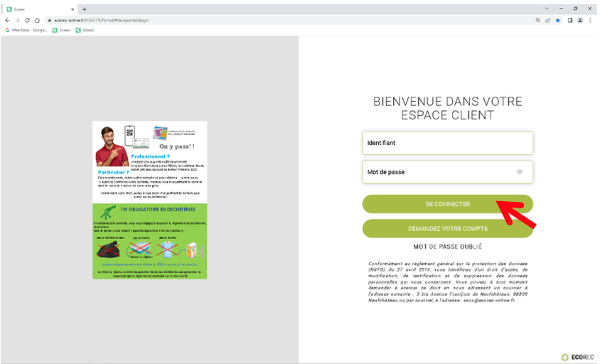Open a new tab with plus button
This screenshot has width=600, height=364.
85,9
